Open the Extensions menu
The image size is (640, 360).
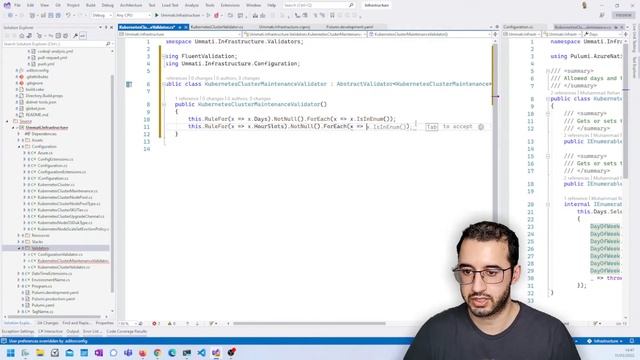(230, 5)
